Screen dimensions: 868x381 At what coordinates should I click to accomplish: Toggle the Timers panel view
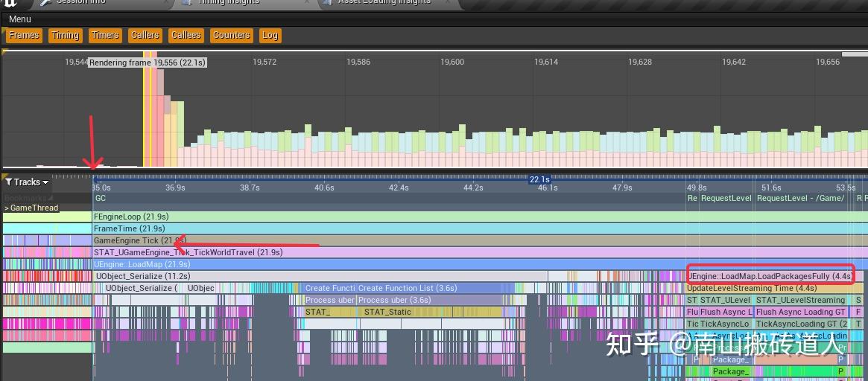point(105,36)
